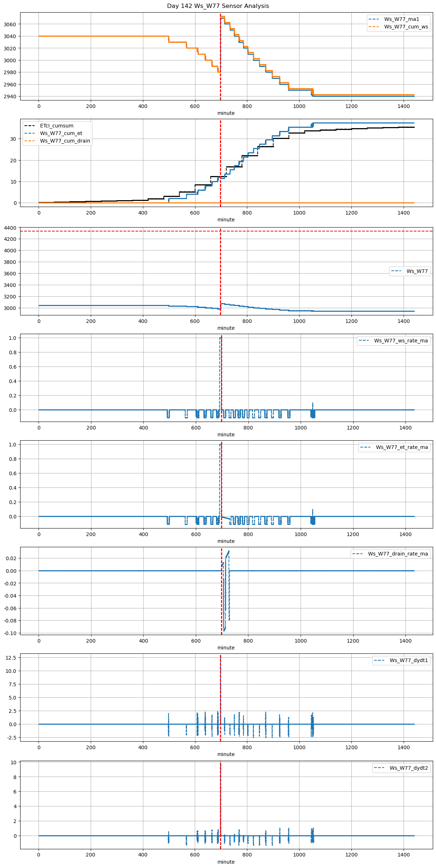Click the 12.5 y-axis tick label
The height and width of the screenshot is (868, 436).
point(10,657)
